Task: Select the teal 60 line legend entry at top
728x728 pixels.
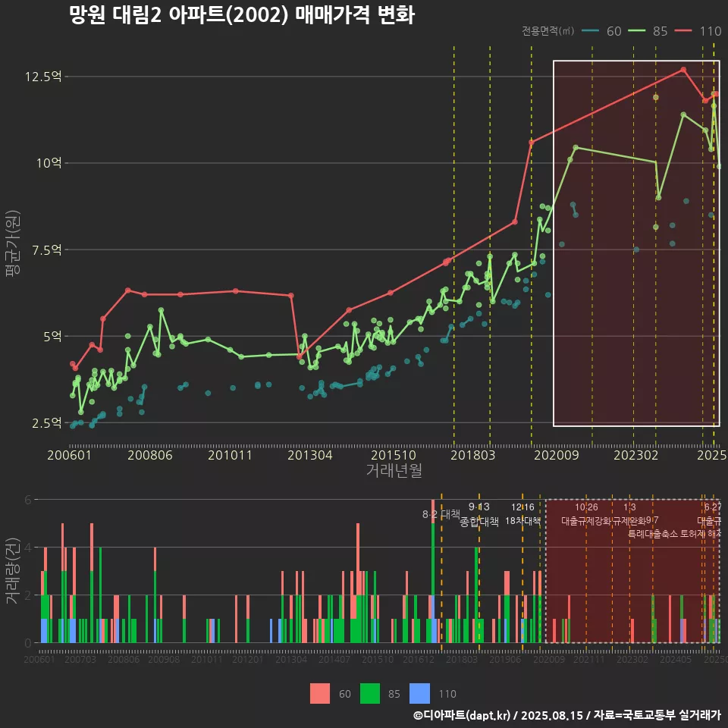Action: (601, 31)
